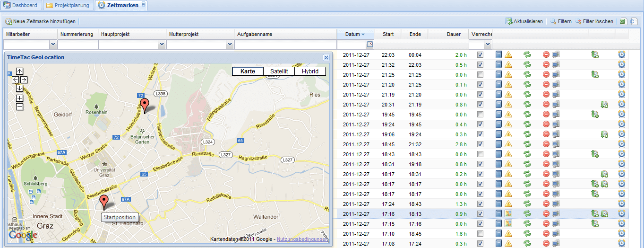
Task: Click the red delete icon in 21:32 row
Action: (x=546, y=65)
